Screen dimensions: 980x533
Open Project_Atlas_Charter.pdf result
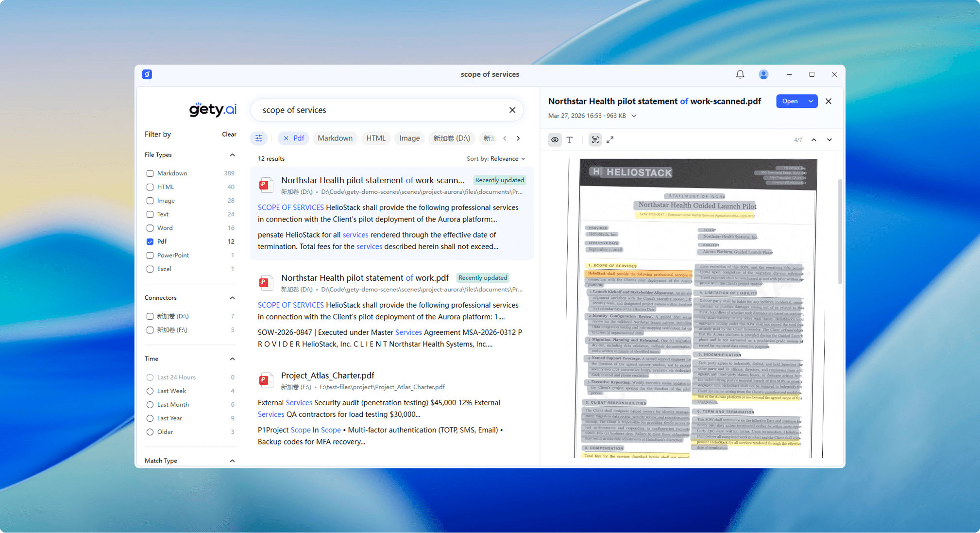(x=327, y=376)
